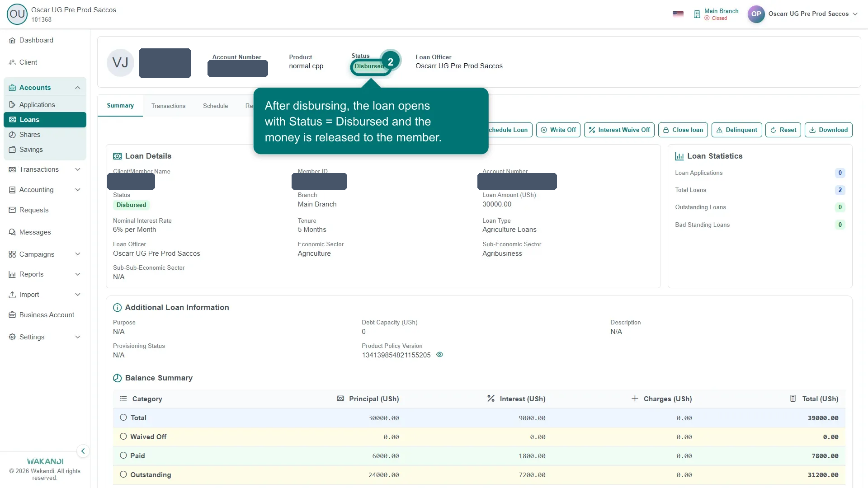Image resolution: width=868 pixels, height=488 pixels.
Task: Switch to the Transactions tab
Action: tap(168, 106)
